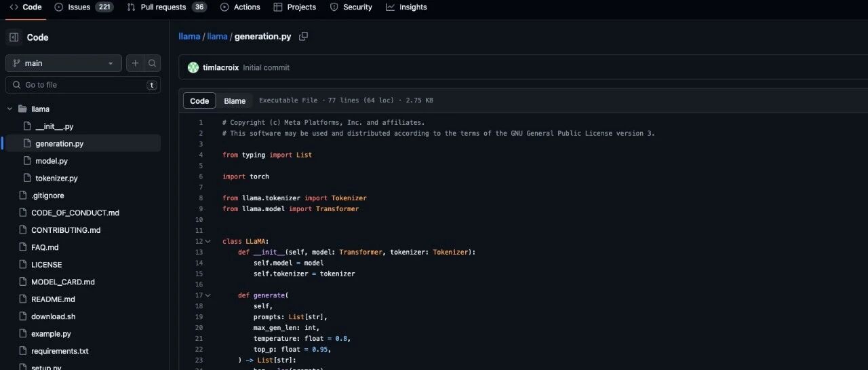The height and width of the screenshot is (370, 868).
Task: Click line number 12
Action: (x=199, y=241)
